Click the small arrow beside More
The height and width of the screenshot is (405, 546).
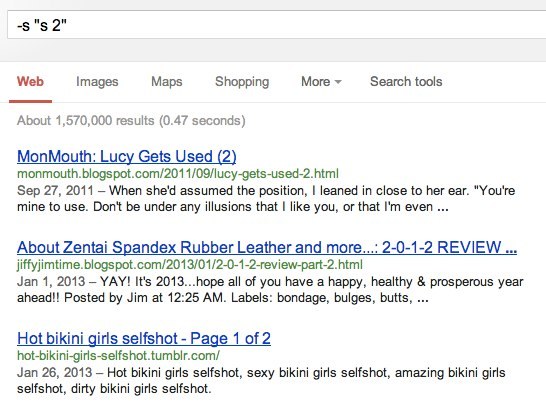coord(338,82)
